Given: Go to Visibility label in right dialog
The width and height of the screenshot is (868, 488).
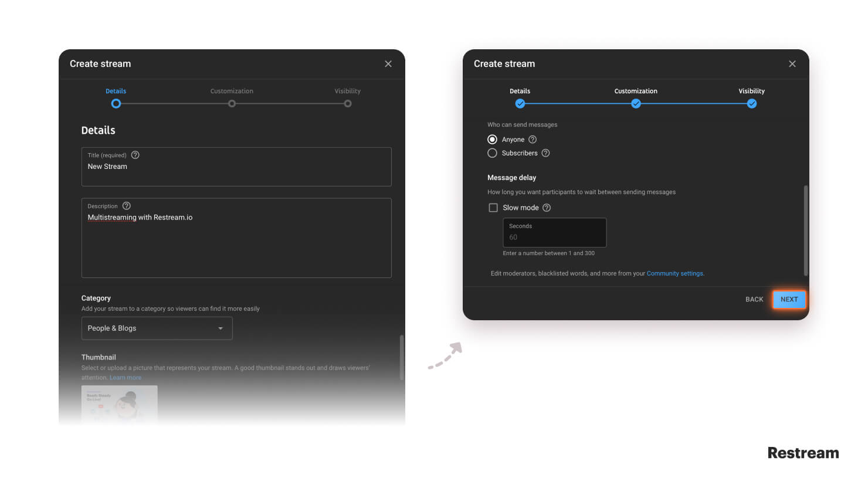Looking at the screenshot, I should tap(752, 91).
